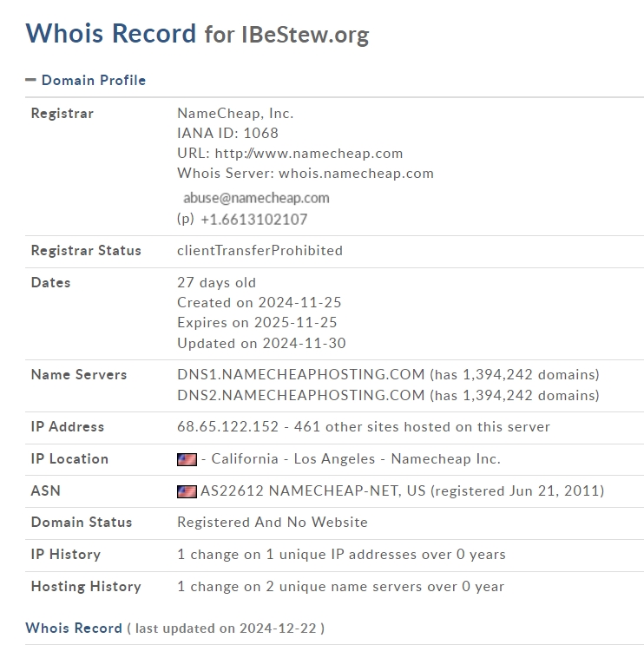The width and height of the screenshot is (644, 645).
Task: Click AS22612 NAMECHEAP-NET ASN text
Action: pos(299,490)
